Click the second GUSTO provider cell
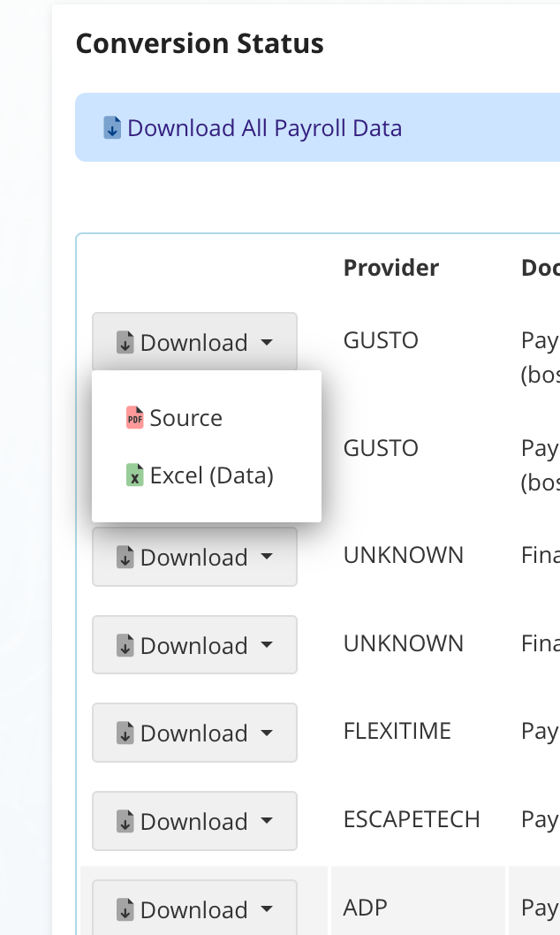Viewport: 560px width, 935px height. [381, 448]
